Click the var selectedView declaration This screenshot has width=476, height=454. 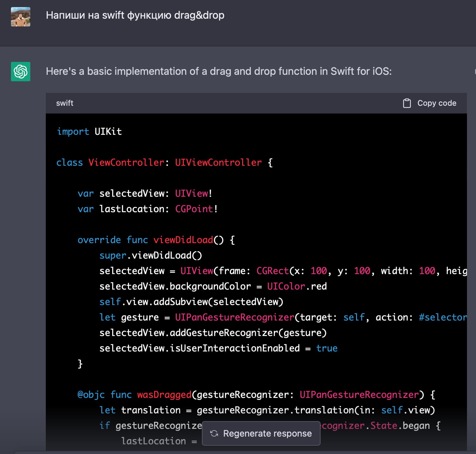145,193
